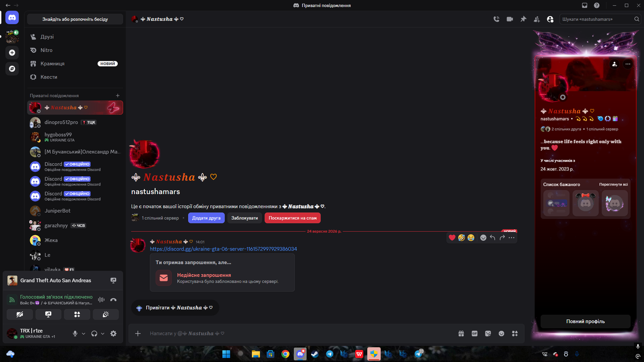Click Привітати Nastusha wave button
644x362 pixels.
coord(175,308)
